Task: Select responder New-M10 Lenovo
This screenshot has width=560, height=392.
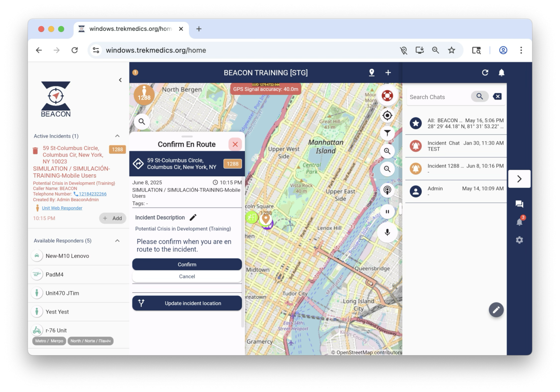Action: (x=78, y=256)
